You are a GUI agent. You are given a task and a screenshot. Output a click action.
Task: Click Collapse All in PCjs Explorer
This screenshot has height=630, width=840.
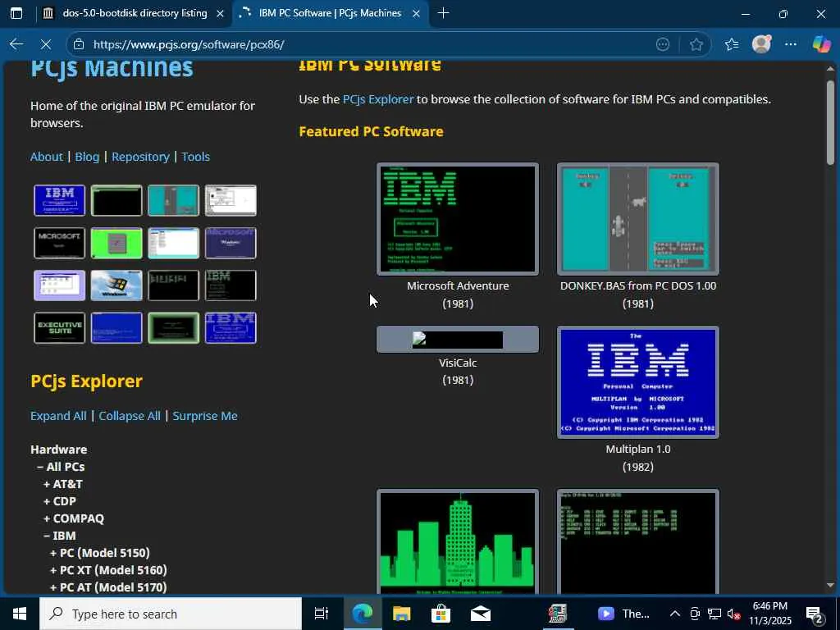coord(130,416)
